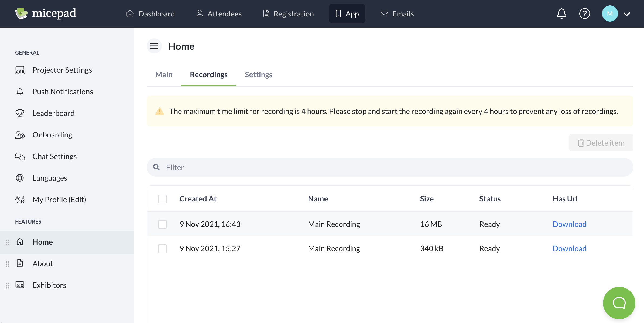The height and width of the screenshot is (323, 644).
Task: Click the notifications bell icon
Action: (x=561, y=14)
